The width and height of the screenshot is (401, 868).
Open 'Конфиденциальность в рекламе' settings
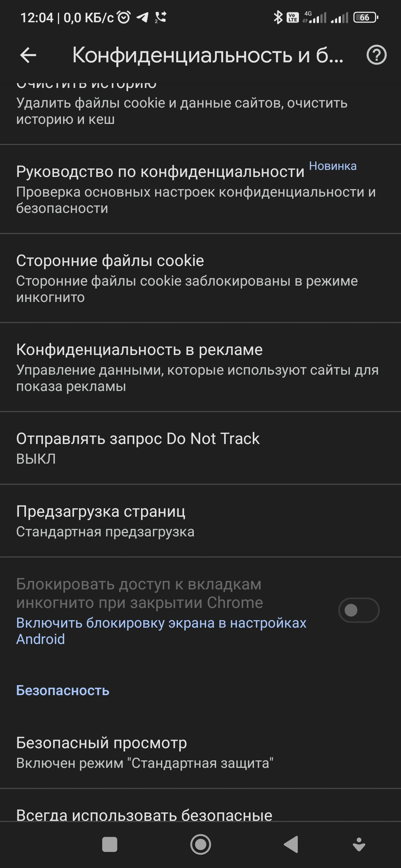(149, 365)
